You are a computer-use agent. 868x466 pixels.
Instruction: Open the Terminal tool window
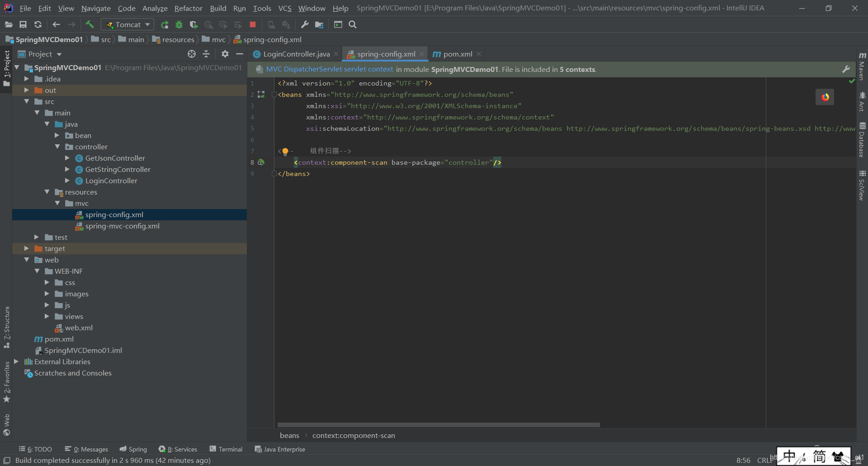pos(226,449)
